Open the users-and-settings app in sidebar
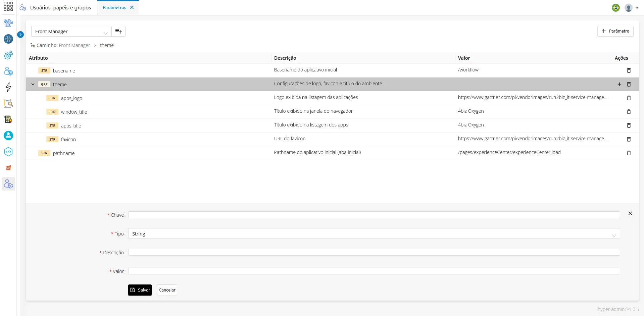 pyautogui.click(x=8, y=184)
